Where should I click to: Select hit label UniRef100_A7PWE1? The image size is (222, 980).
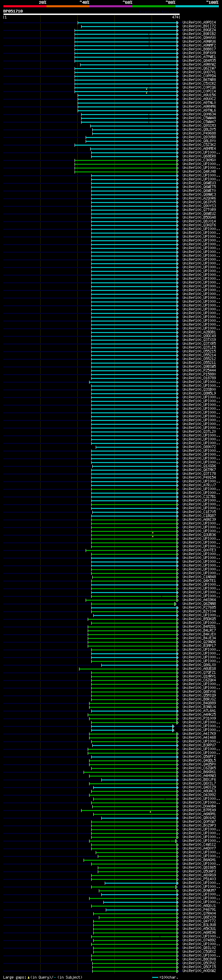coord(199,57)
